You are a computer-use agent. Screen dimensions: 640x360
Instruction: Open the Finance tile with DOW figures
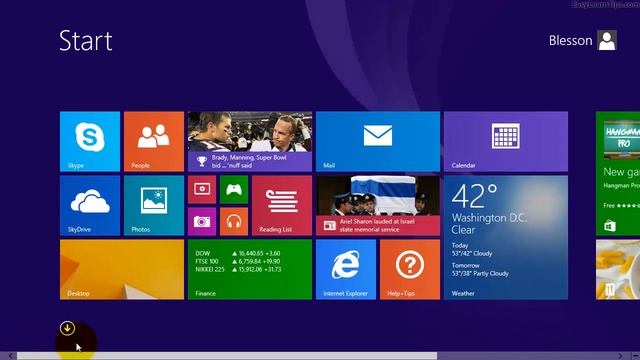click(x=250, y=269)
